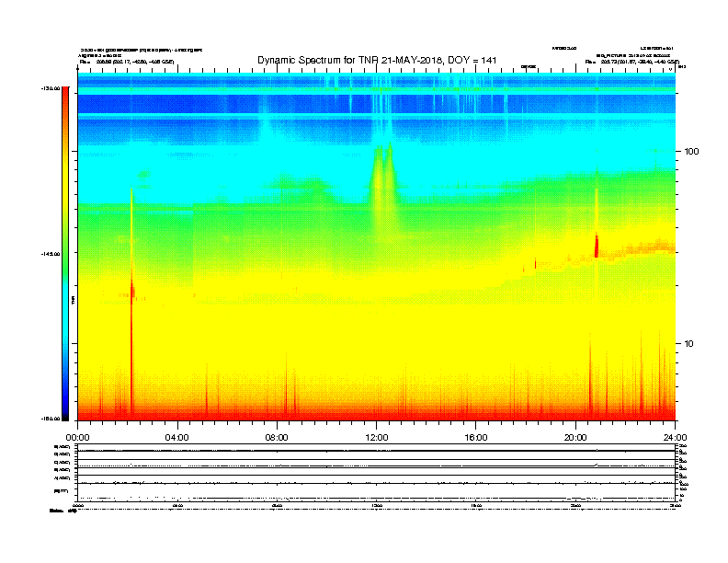Click the -145.00 color scale label

pyautogui.click(x=51, y=254)
